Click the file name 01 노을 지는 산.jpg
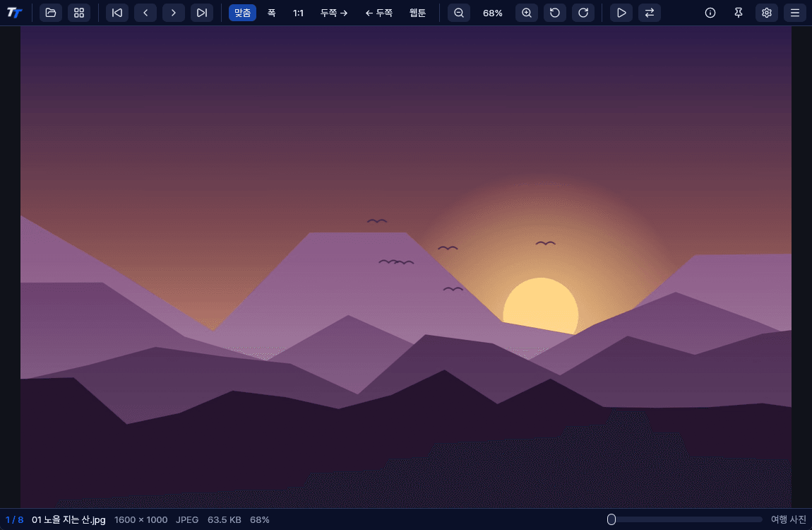This screenshot has width=812, height=530. tap(69, 519)
